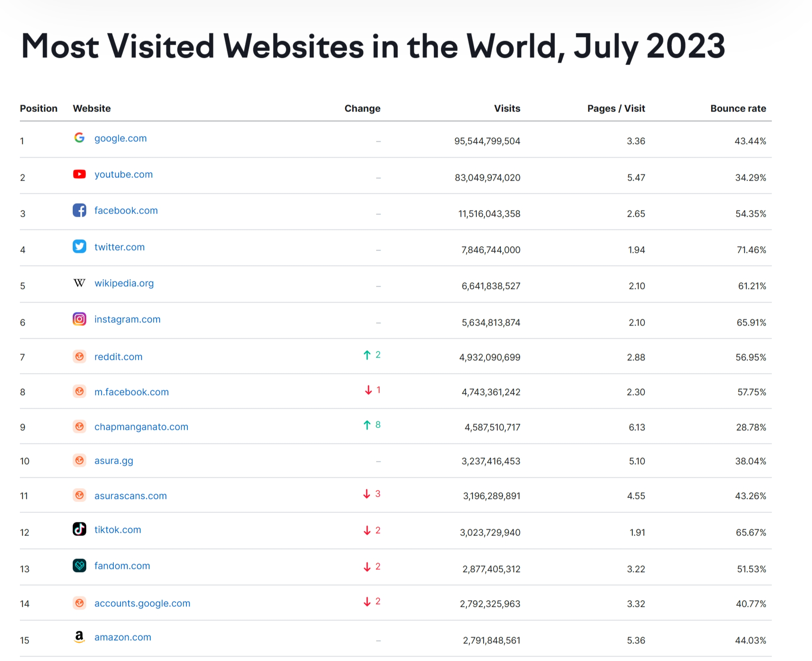The height and width of the screenshot is (661, 812).
Task: Open the fandom.com link
Action: click(122, 566)
